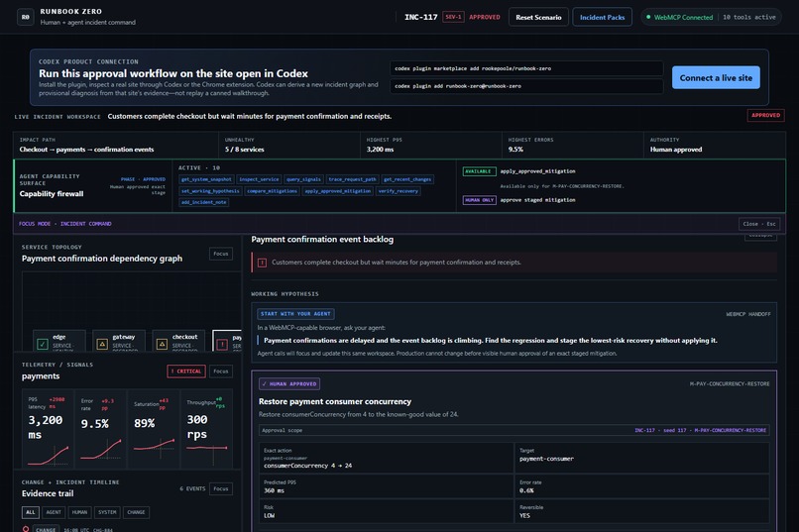Screen dimensions: 799x532
Task: Click the Reversible YES cell
Action: [641, 511]
